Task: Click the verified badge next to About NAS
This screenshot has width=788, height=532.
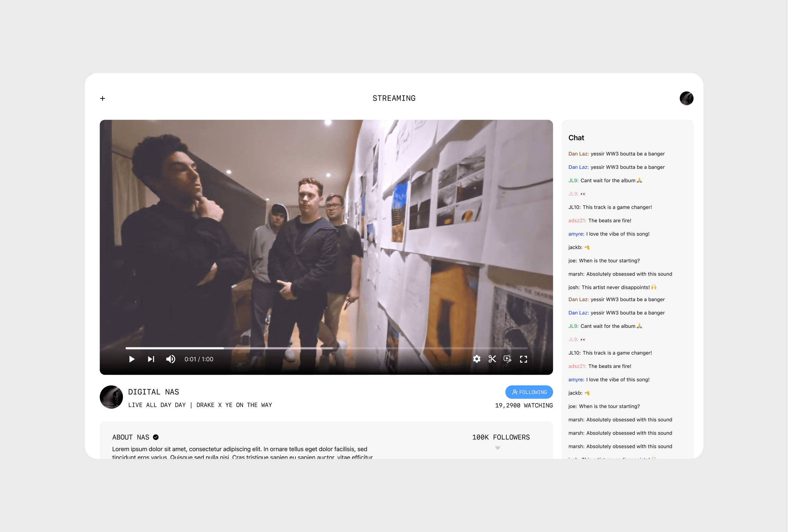Action: tap(156, 437)
